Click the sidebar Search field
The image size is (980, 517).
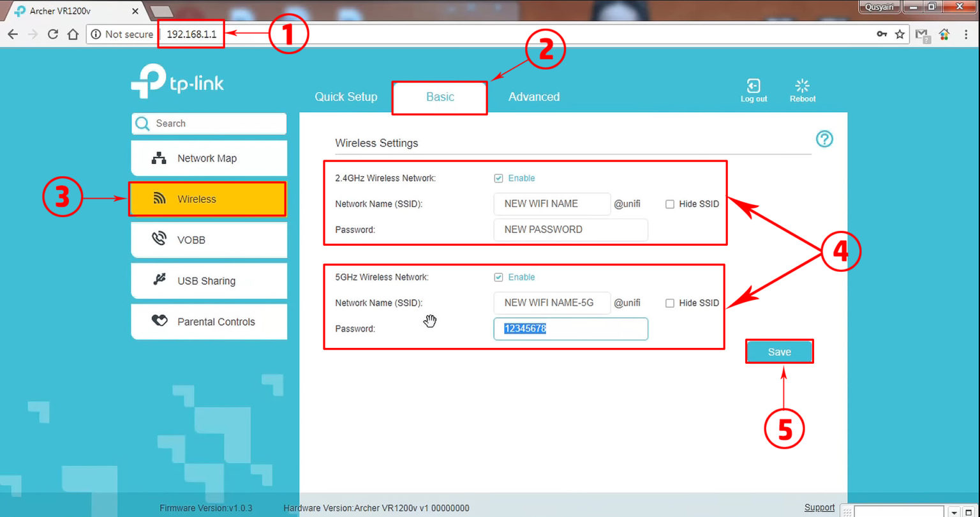click(209, 124)
